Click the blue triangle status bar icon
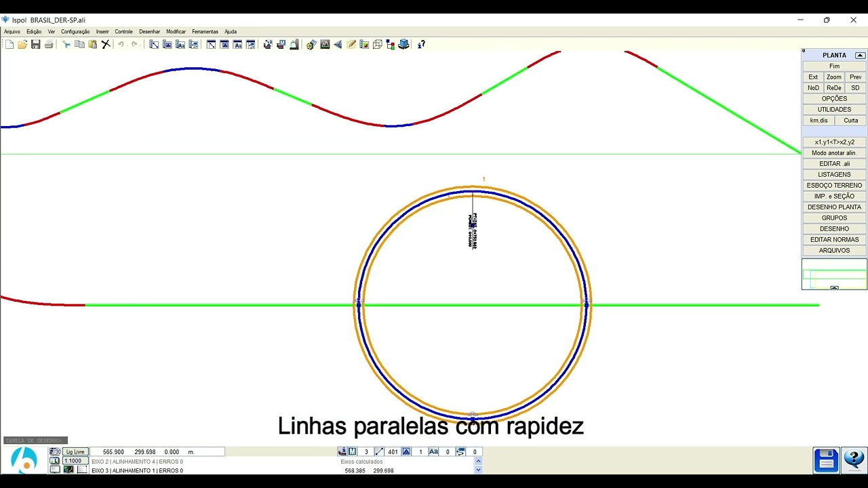 406,451
